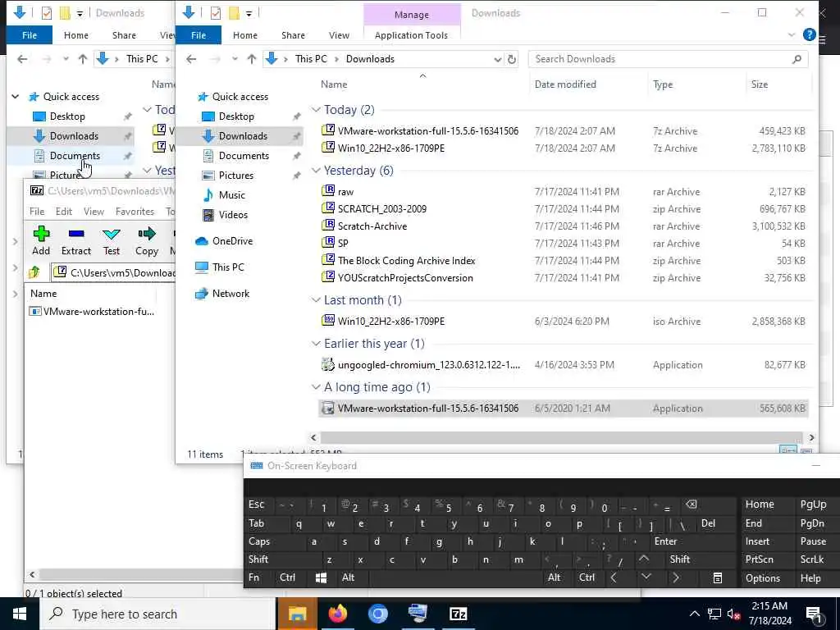
Task: Click Enter key on On-Screen Keyboard
Action: [x=665, y=541]
